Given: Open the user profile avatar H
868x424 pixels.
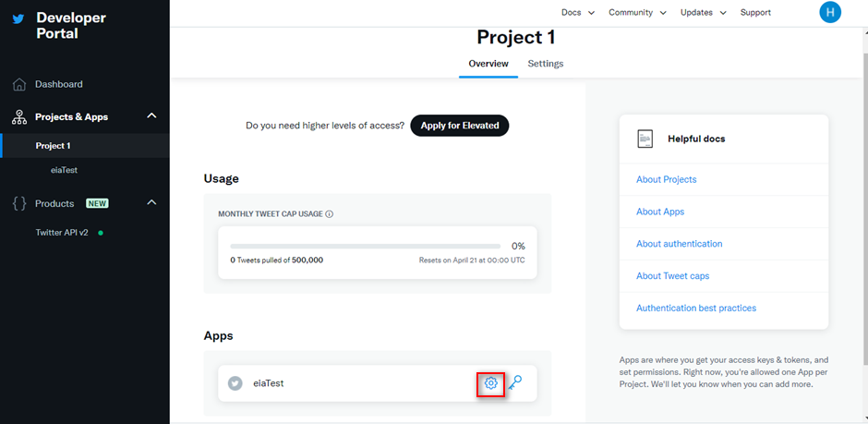Looking at the screenshot, I should pyautogui.click(x=830, y=12).
